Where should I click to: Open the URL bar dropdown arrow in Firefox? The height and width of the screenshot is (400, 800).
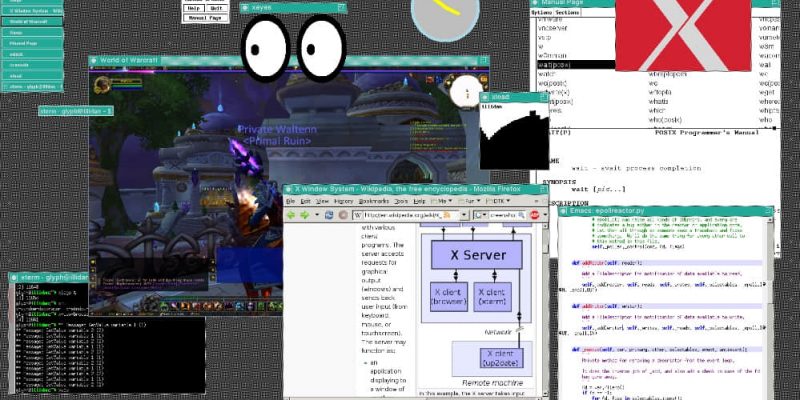[465, 215]
